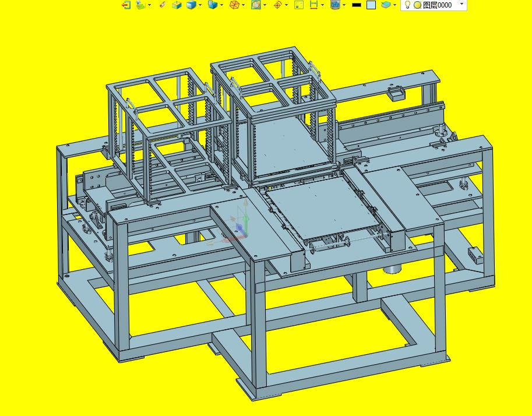Click the assembly components monitor icon
Viewport: 532px width, 416px height.
[x=335, y=5]
